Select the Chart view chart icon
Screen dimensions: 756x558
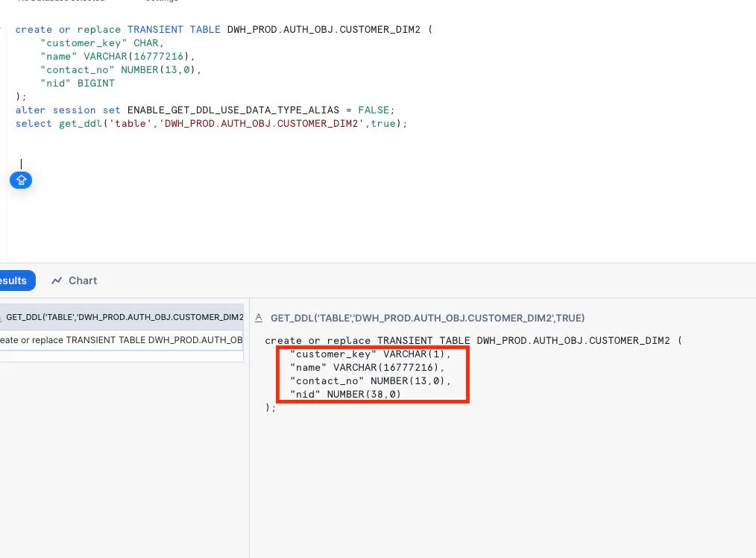pos(57,280)
